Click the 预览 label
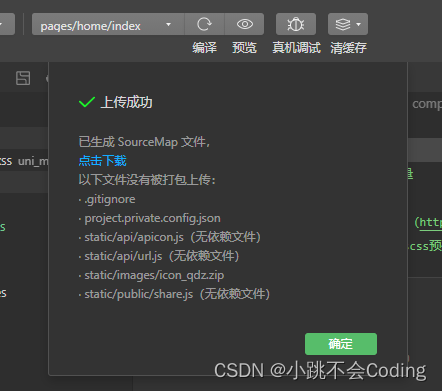Image resolution: width=442 pixels, height=391 pixels. tap(244, 48)
